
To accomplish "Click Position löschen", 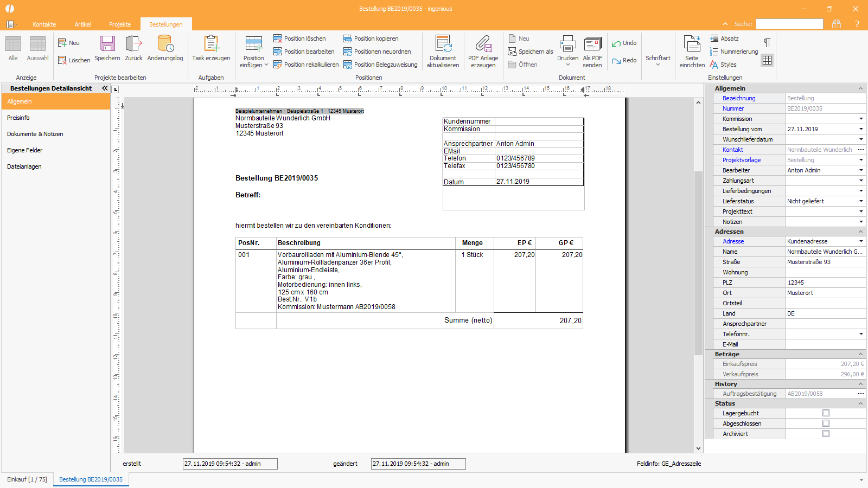I will pyautogui.click(x=299, y=38).
